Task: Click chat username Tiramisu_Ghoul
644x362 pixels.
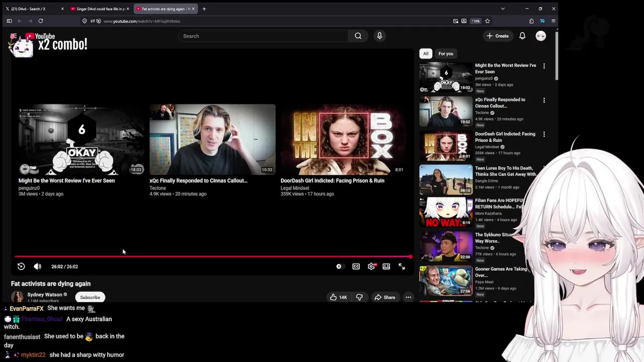Action: [x=42, y=319]
